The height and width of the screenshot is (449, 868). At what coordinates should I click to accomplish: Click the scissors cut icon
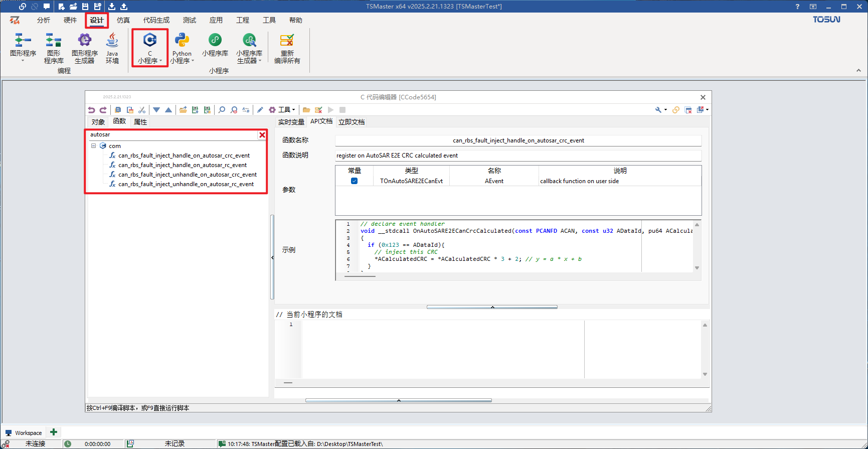coord(142,110)
